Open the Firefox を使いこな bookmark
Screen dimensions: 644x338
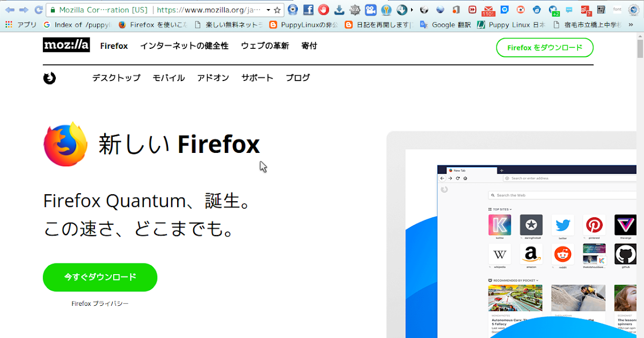click(x=152, y=25)
